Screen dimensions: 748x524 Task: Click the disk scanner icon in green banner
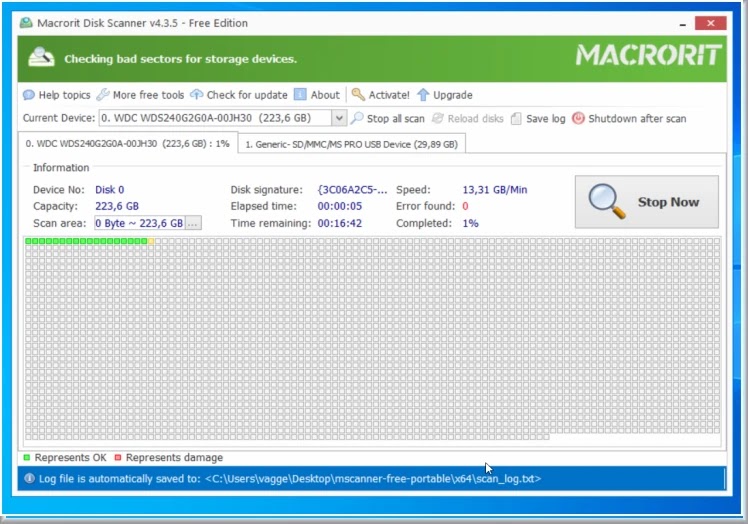coord(41,58)
